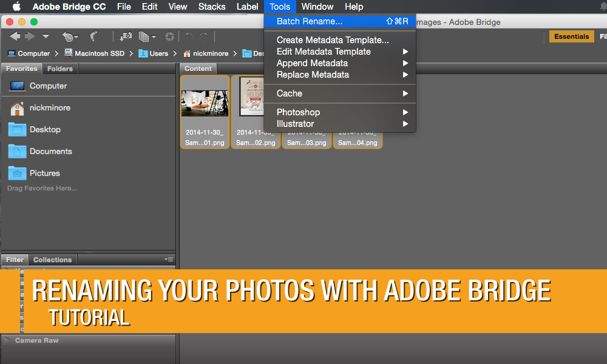Choose Create Metadata Template menu item
The height and width of the screenshot is (364, 607).
pyautogui.click(x=340, y=40)
